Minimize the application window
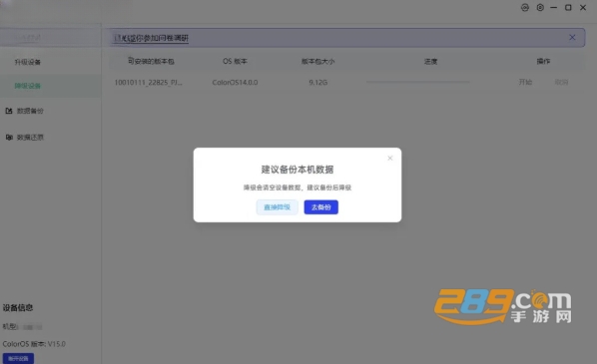597x364 pixels. (x=554, y=8)
